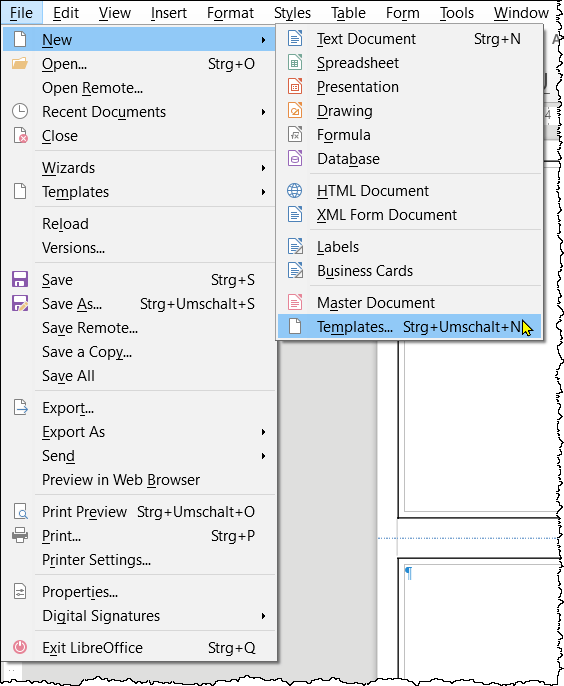
Task: Click the XML Form Document icon
Action: [x=295, y=214]
